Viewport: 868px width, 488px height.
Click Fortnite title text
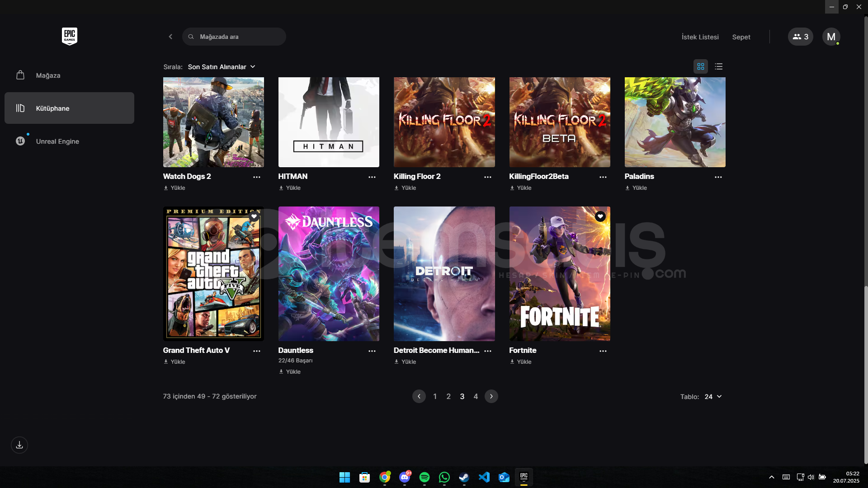point(523,350)
